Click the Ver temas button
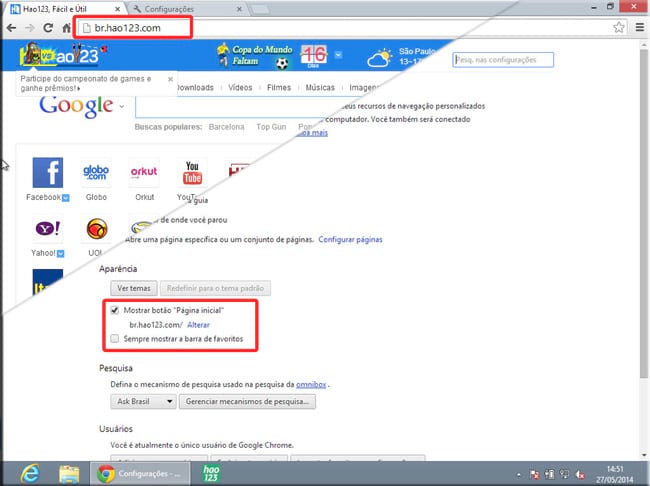Image resolution: width=650 pixels, height=486 pixels. [x=134, y=288]
